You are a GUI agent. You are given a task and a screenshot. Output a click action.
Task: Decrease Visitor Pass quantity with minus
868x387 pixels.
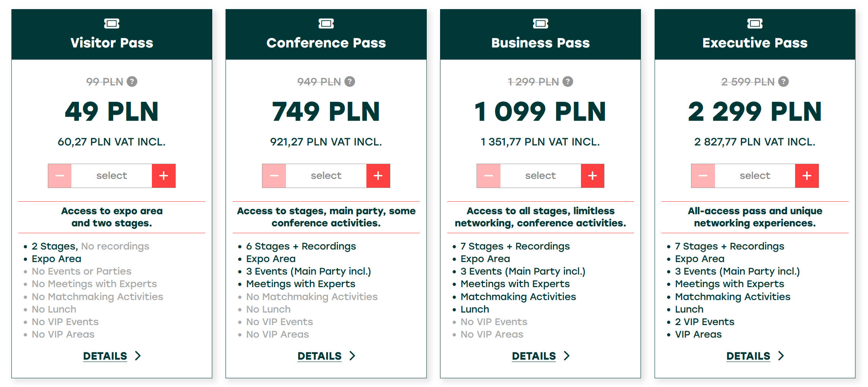(x=60, y=176)
